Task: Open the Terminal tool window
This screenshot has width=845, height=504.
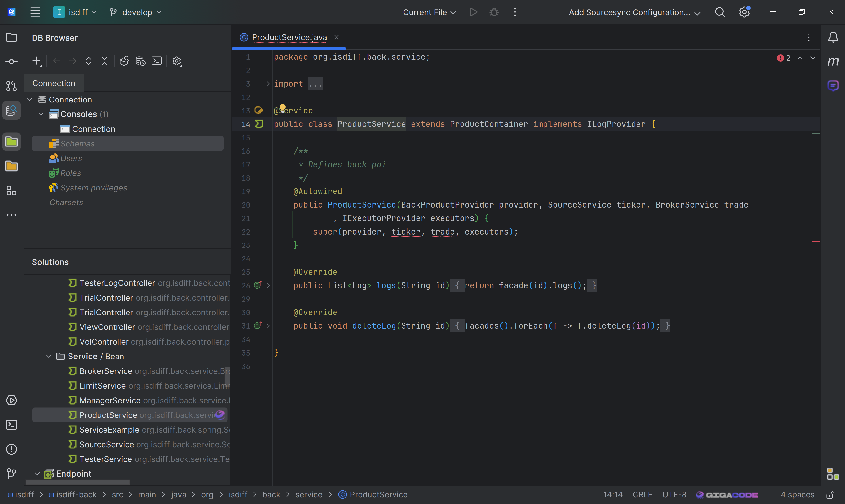Action: point(12,425)
